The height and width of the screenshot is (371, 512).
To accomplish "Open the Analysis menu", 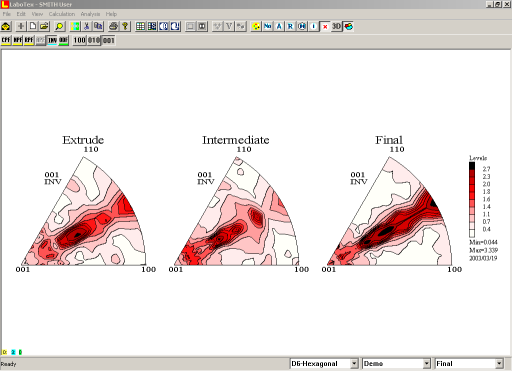I will tap(90, 14).
